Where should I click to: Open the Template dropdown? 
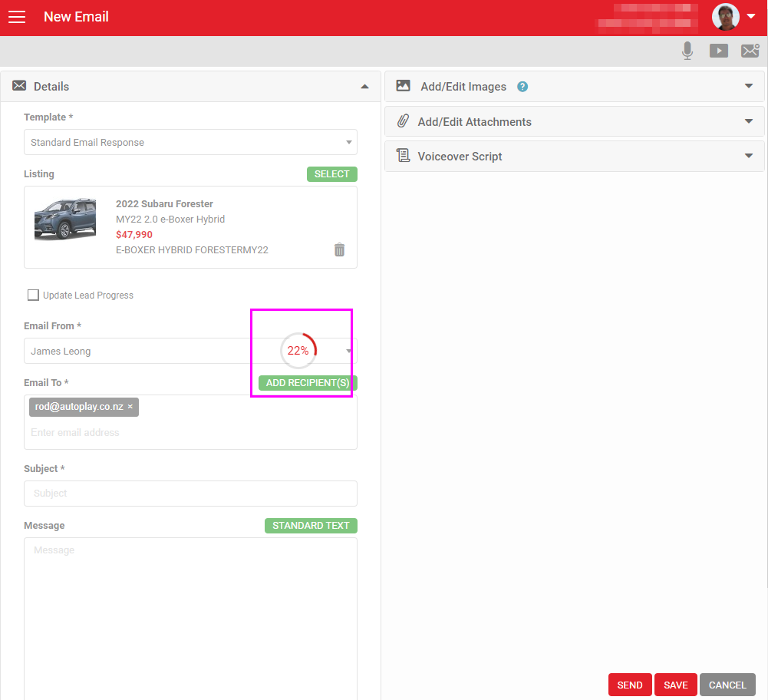(x=190, y=142)
